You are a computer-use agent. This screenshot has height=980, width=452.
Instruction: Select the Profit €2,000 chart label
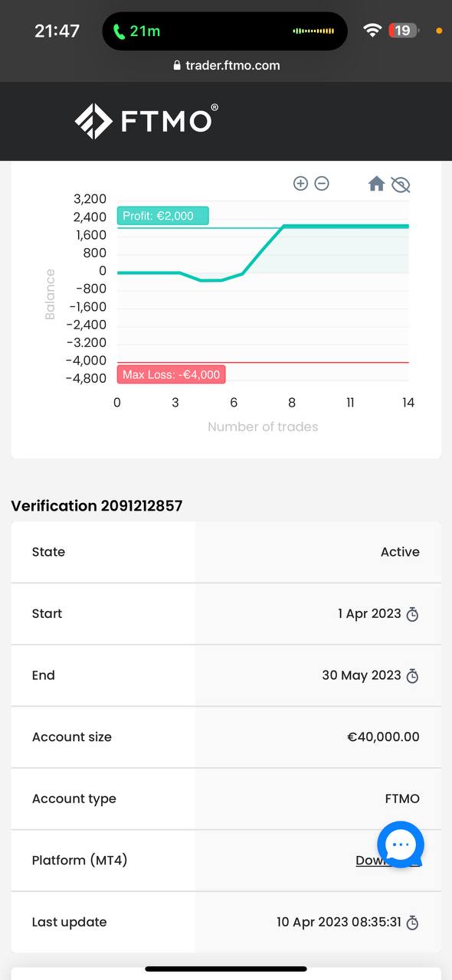tap(162, 216)
